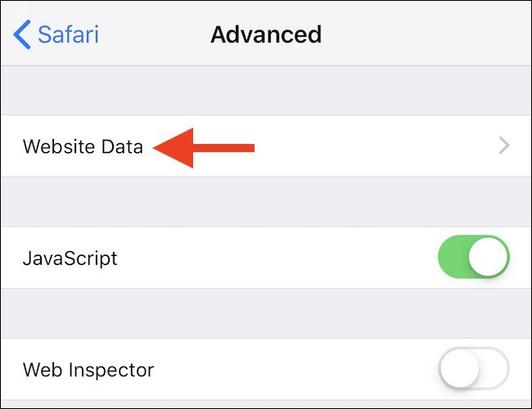Click the JavaScript row label
Viewport: 532px width, 409px height.
tap(70, 258)
